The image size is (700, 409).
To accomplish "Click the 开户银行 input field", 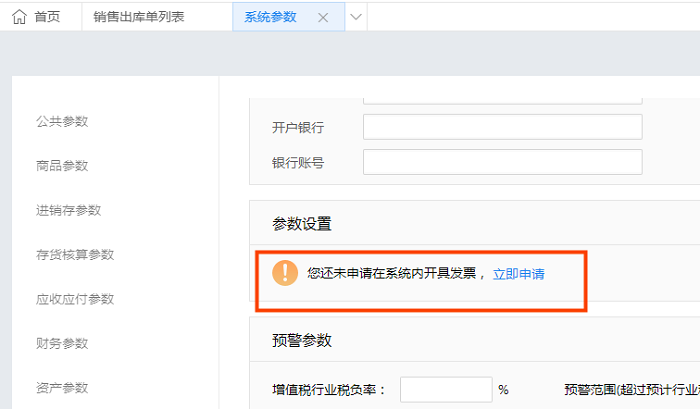I will click(x=502, y=127).
